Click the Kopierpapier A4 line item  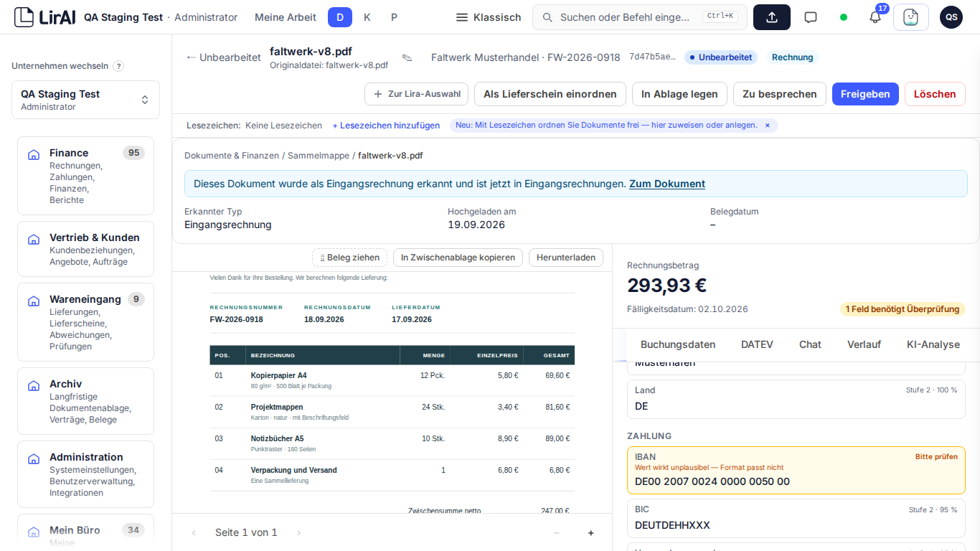click(392, 380)
